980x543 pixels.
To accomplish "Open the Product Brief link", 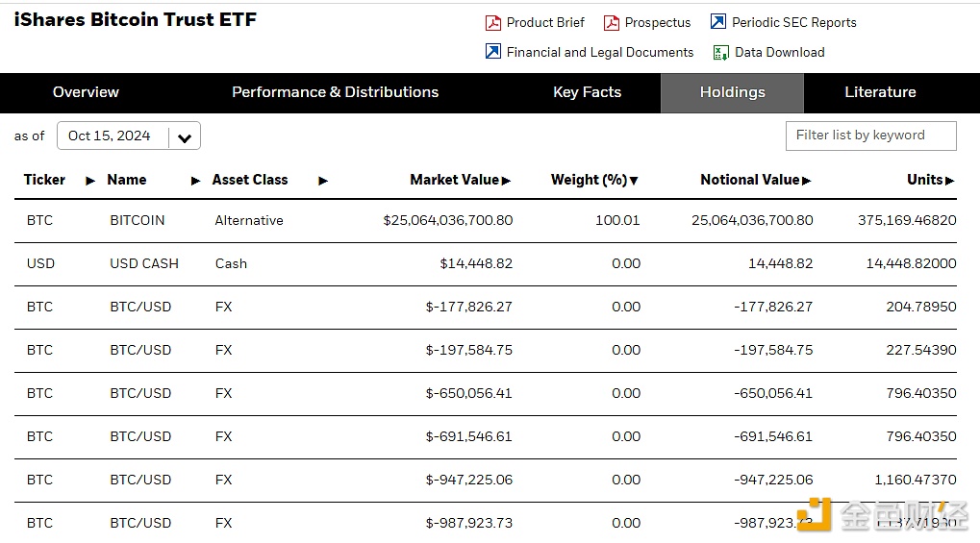I will click(545, 22).
